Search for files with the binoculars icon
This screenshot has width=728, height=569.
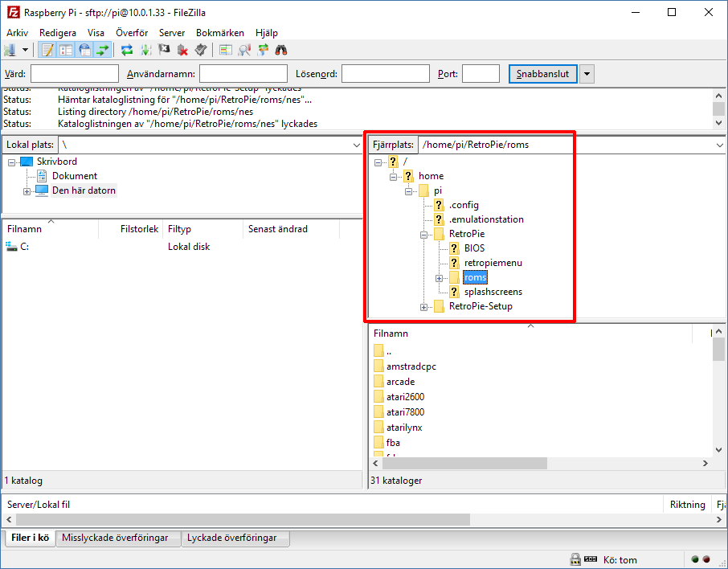281,50
